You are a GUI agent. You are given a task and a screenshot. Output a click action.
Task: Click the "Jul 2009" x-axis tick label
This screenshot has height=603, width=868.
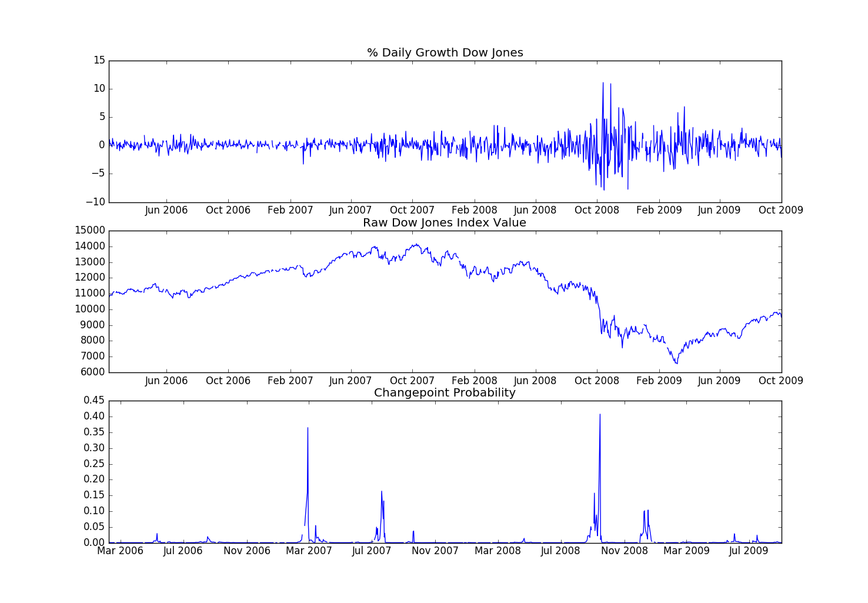(x=748, y=551)
